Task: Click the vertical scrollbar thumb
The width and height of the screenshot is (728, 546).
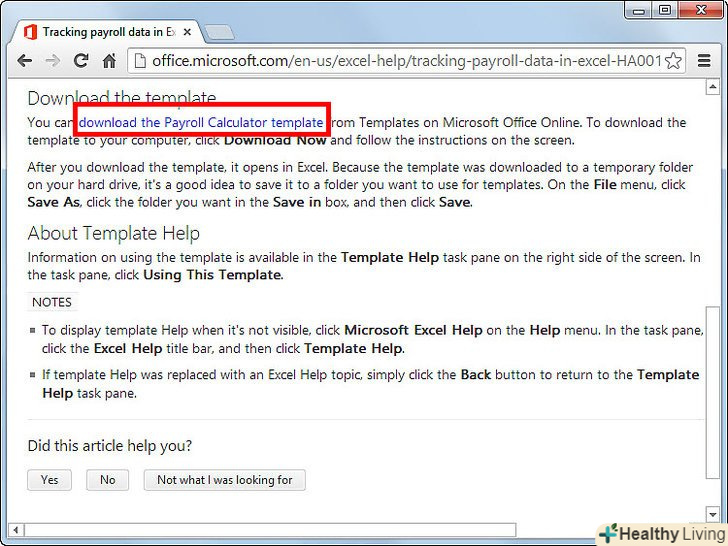Action: [x=713, y=392]
